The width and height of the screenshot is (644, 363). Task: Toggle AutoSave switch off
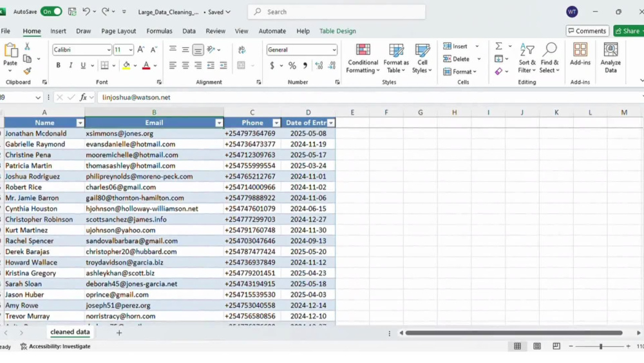point(51,12)
